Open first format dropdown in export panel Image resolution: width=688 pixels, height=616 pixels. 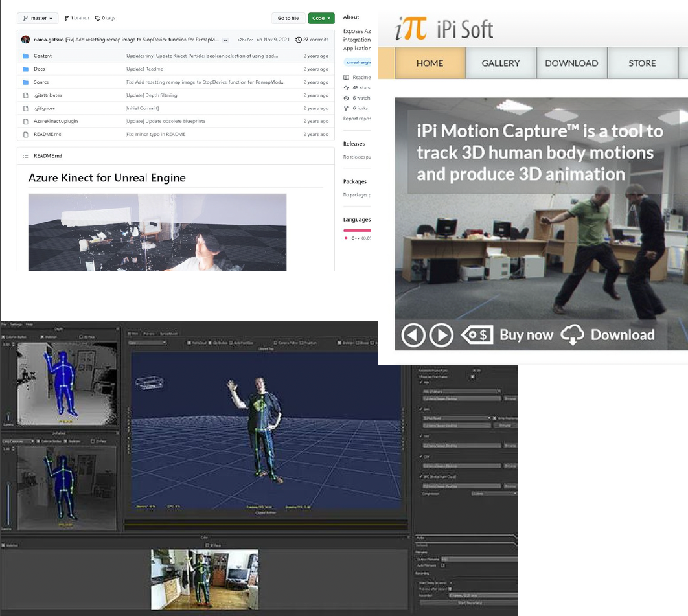point(462,391)
